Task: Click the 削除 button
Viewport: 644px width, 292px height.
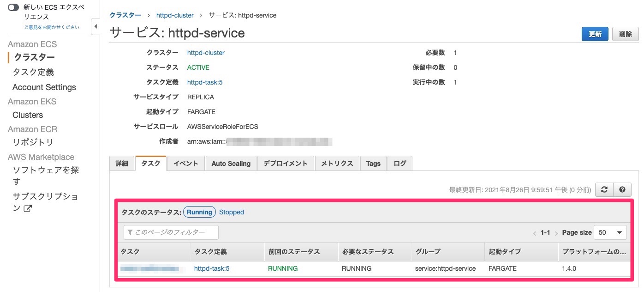Action: click(x=625, y=34)
